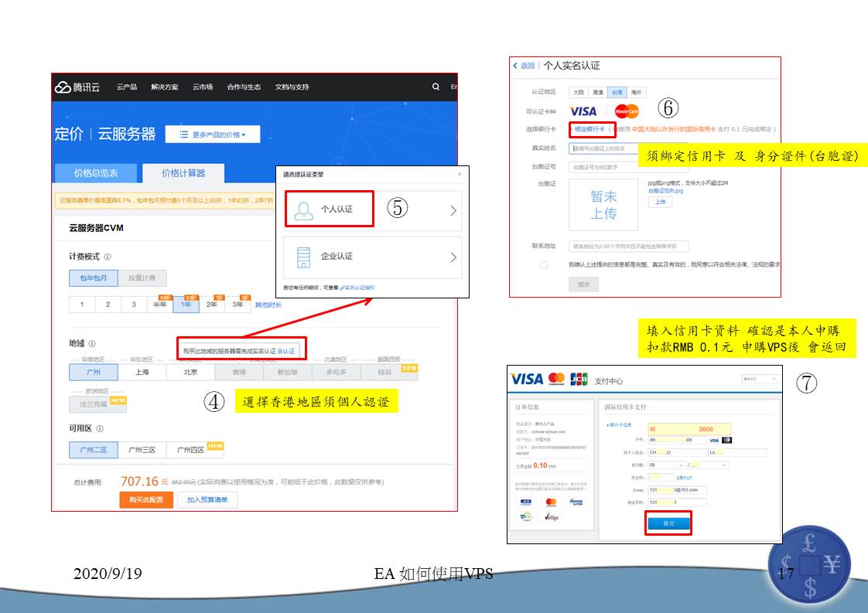Select 包年包月 billing mode
The height and width of the screenshot is (613, 868).
point(93,278)
